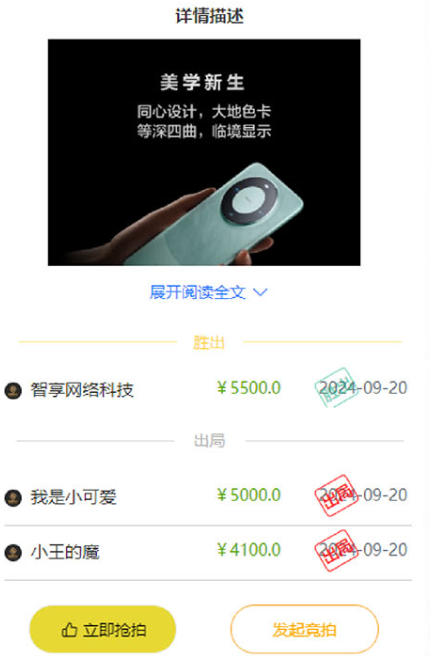Click red 出局 stamp beside ¥5000.0

click(x=337, y=495)
